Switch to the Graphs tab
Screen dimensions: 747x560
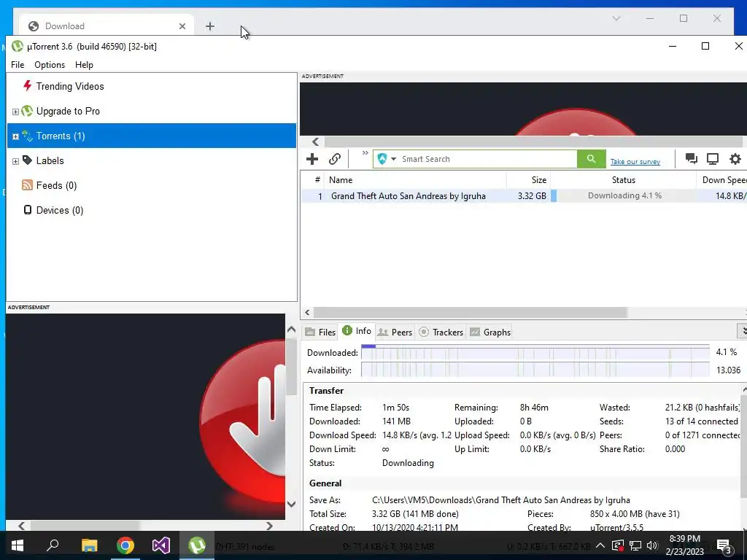coord(490,332)
